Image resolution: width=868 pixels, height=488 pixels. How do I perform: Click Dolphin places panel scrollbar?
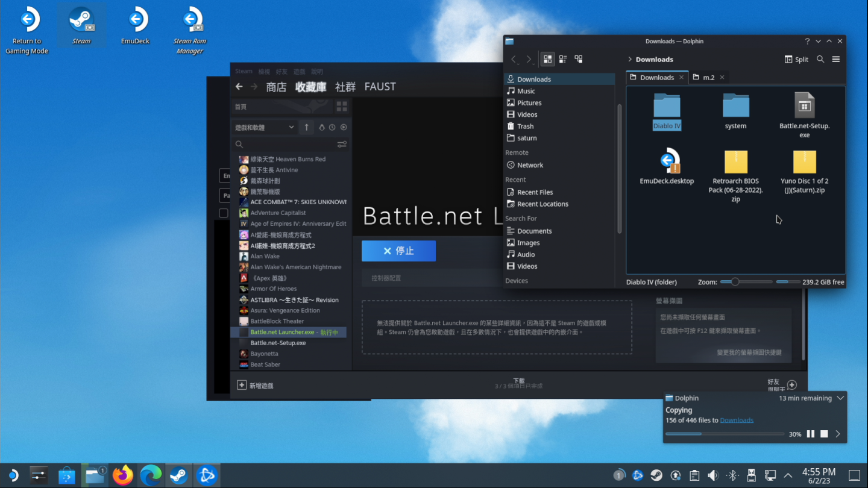pos(619,169)
